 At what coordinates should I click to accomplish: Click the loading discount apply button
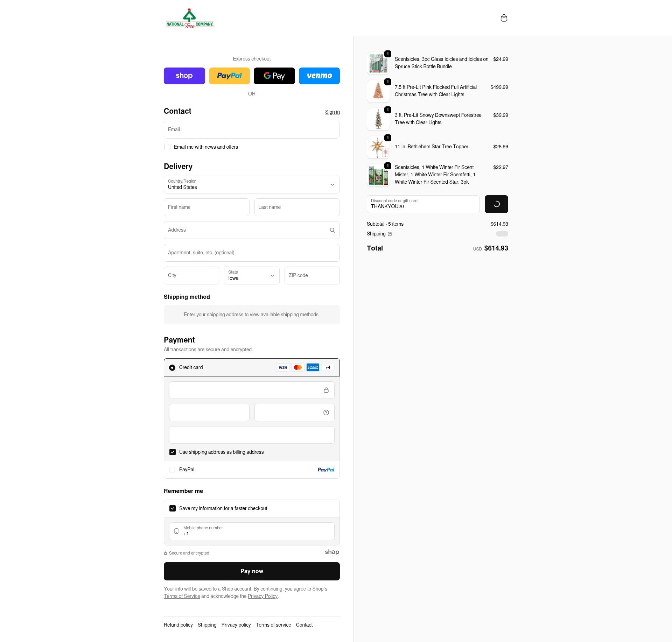(496, 204)
